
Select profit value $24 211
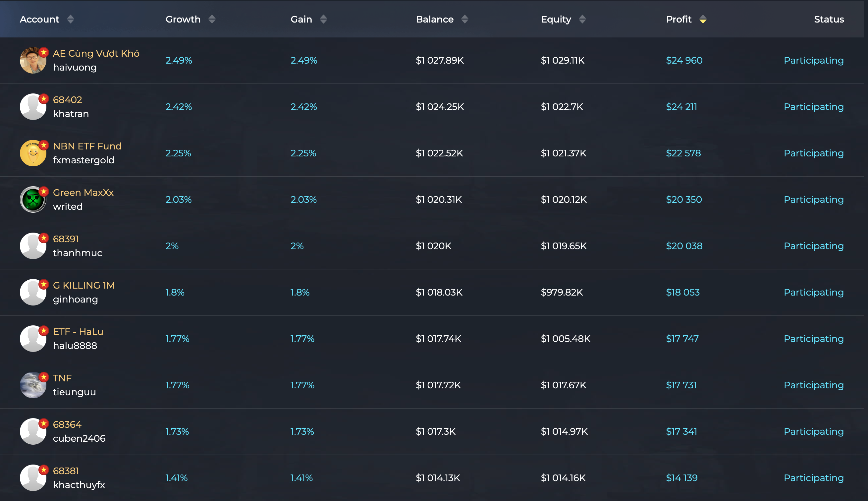click(681, 107)
